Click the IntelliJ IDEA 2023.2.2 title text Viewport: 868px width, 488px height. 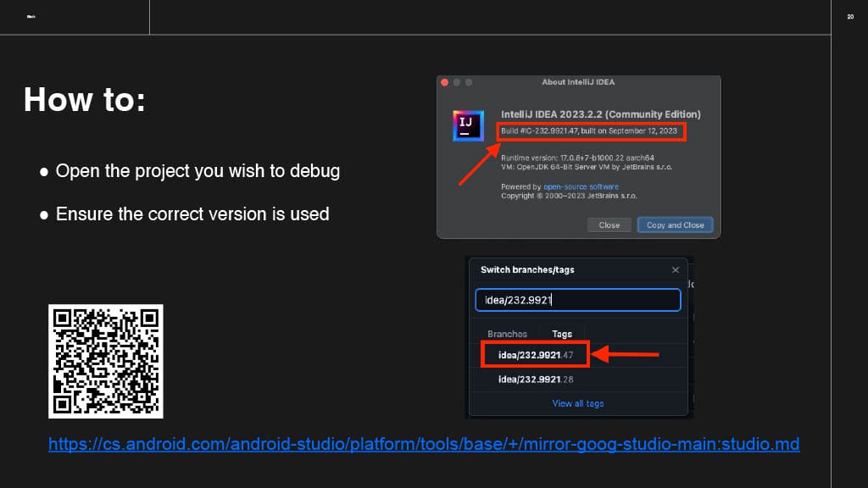coord(601,114)
